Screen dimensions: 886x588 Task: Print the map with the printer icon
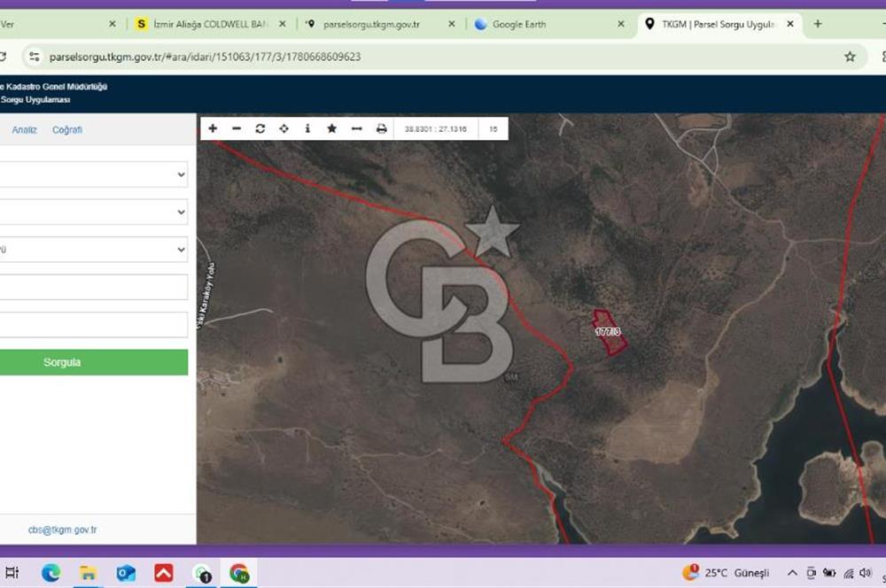(x=381, y=128)
